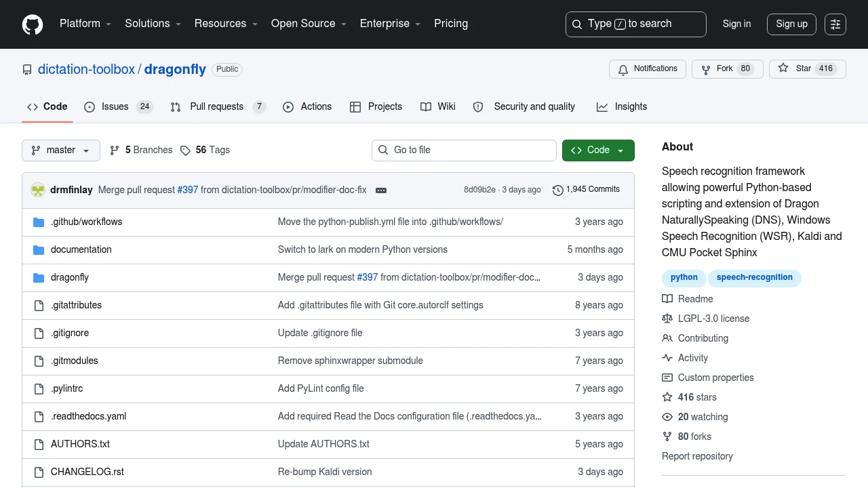Click the .github/workflows folder icon
868x488 pixels.
39,222
